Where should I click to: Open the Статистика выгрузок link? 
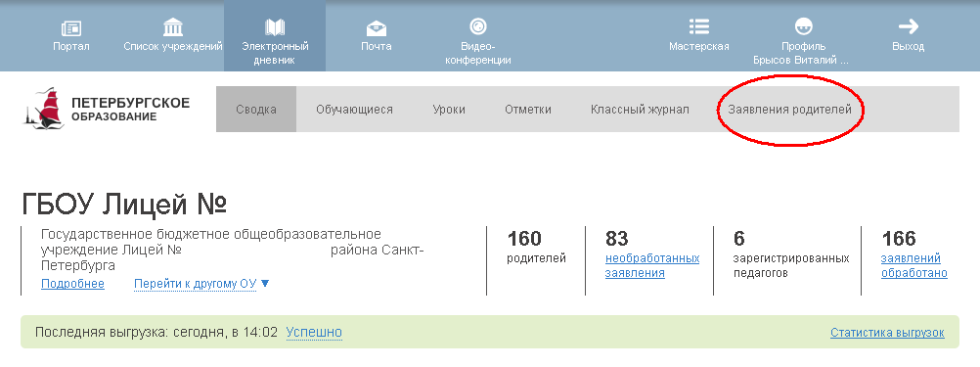click(887, 333)
